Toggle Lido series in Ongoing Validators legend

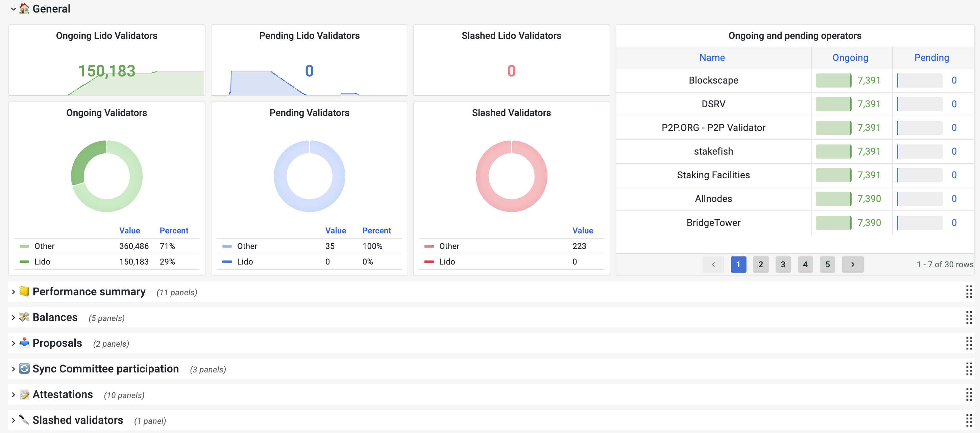click(x=42, y=261)
